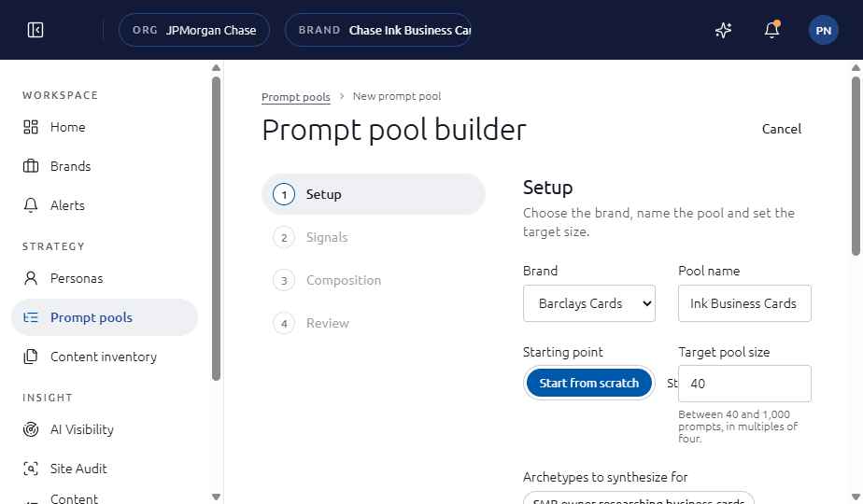
Task: Choose the Start from scratch option
Action: (589, 383)
